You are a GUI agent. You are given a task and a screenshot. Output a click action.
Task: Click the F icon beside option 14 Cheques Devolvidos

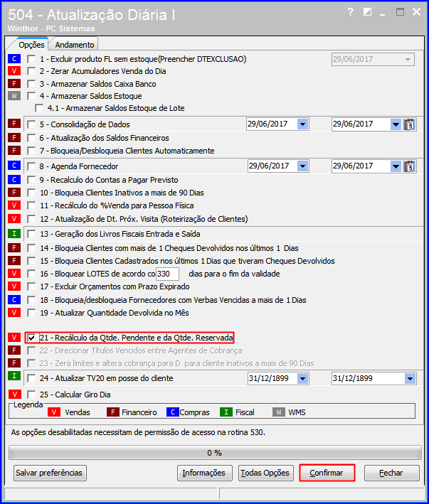(x=14, y=248)
